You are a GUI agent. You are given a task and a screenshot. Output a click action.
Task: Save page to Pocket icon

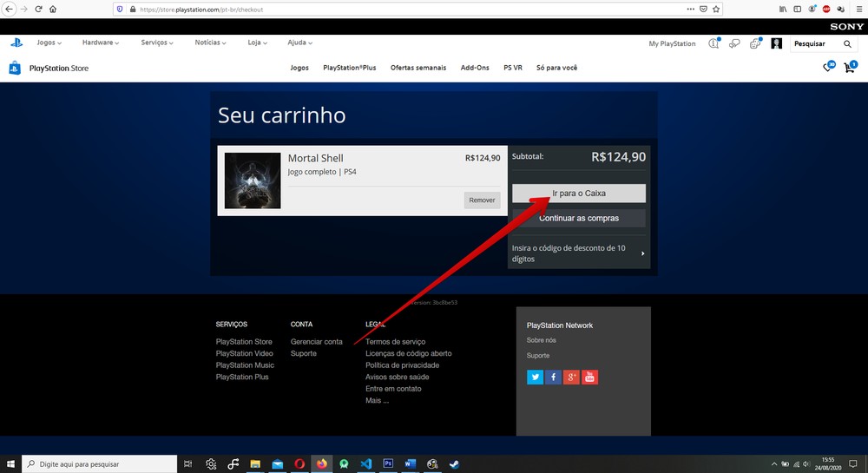pyautogui.click(x=703, y=9)
